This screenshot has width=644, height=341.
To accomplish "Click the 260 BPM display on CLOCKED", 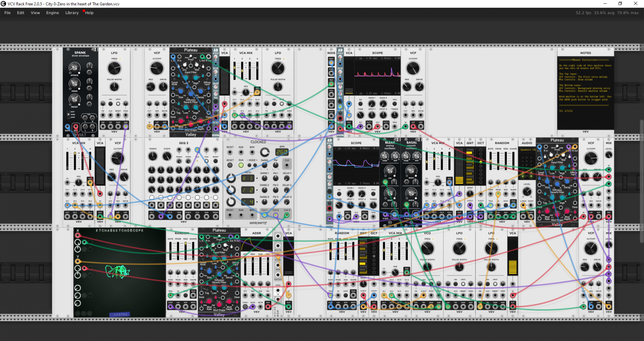I will click(x=282, y=152).
